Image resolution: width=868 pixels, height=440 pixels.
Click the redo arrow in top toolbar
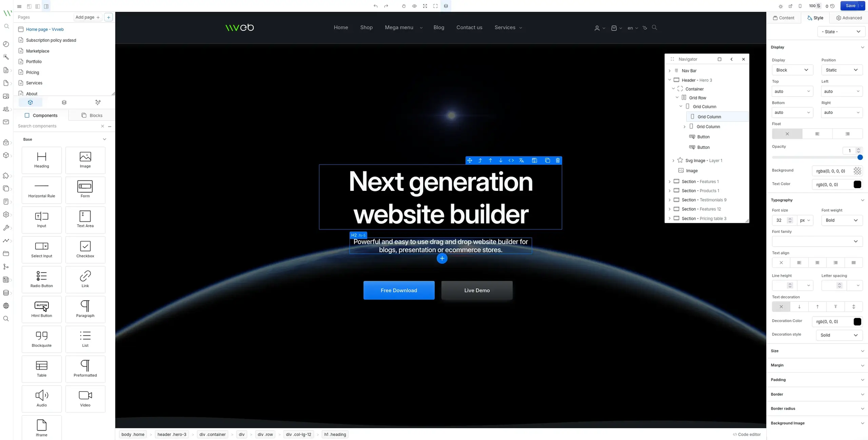coord(386,6)
